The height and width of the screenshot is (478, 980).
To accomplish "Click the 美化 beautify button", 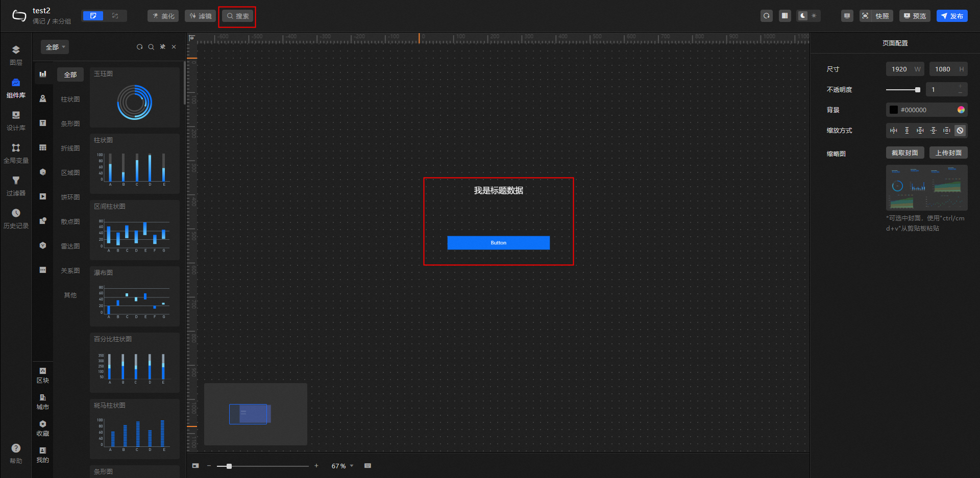I will pos(163,16).
